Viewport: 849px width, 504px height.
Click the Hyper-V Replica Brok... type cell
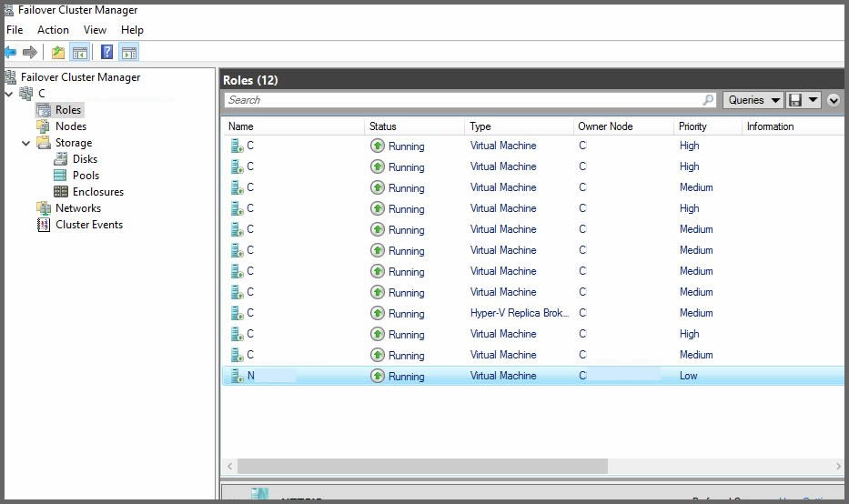click(520, 313)
